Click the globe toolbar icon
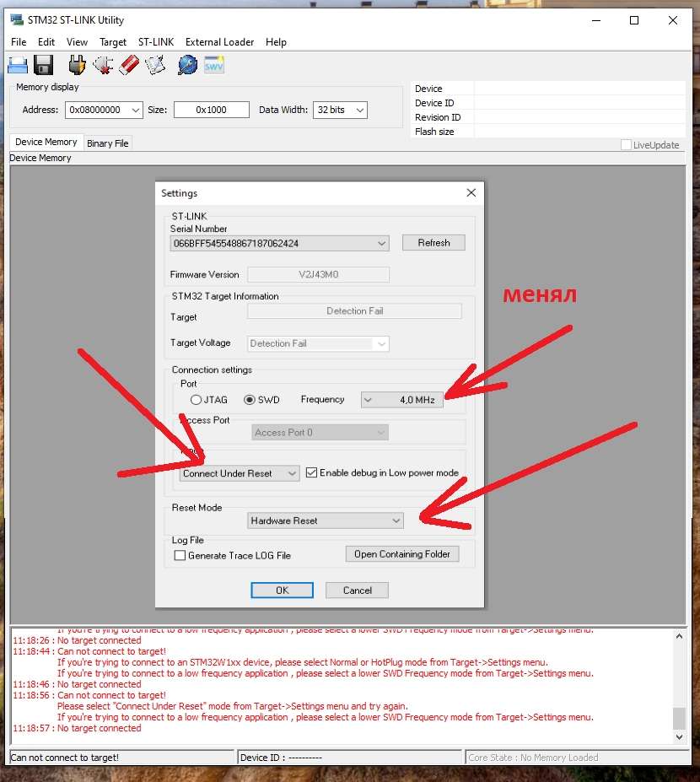The image size is (700, 782). coord(187,65)
